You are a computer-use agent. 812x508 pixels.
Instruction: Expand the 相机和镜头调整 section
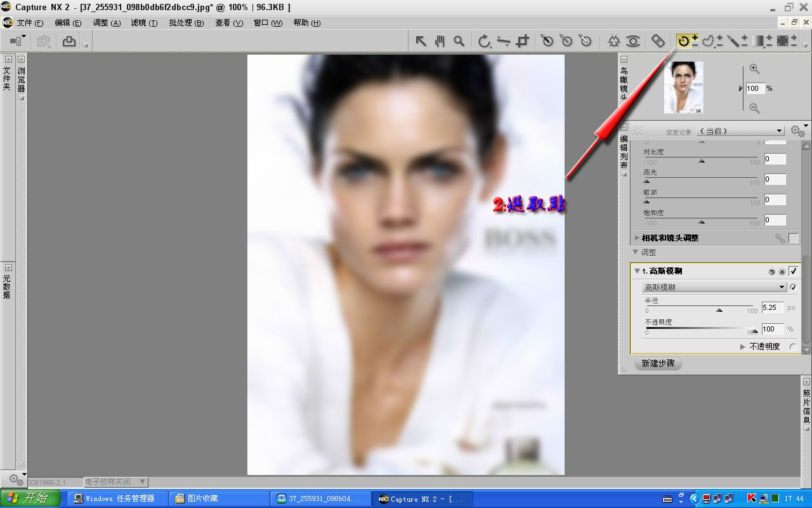click(x=637, y=238)
